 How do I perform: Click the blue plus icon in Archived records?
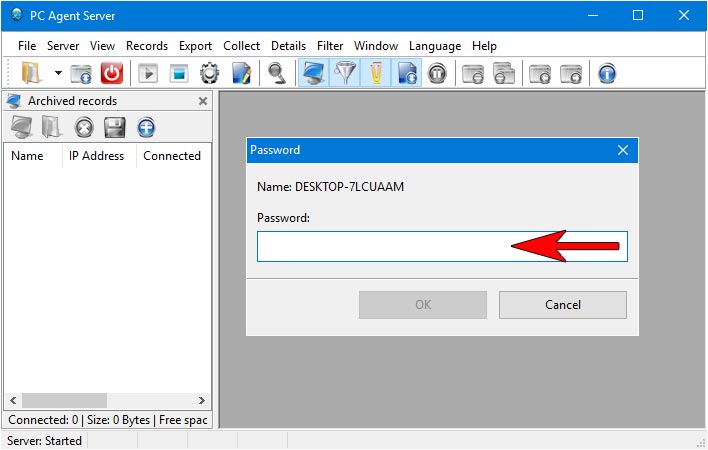click(146, 127)
